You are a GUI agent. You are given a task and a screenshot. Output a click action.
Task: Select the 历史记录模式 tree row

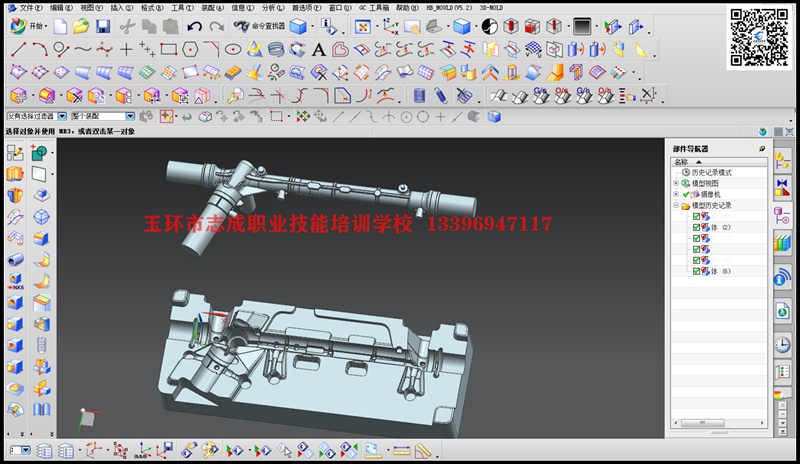tap(711, 173)
